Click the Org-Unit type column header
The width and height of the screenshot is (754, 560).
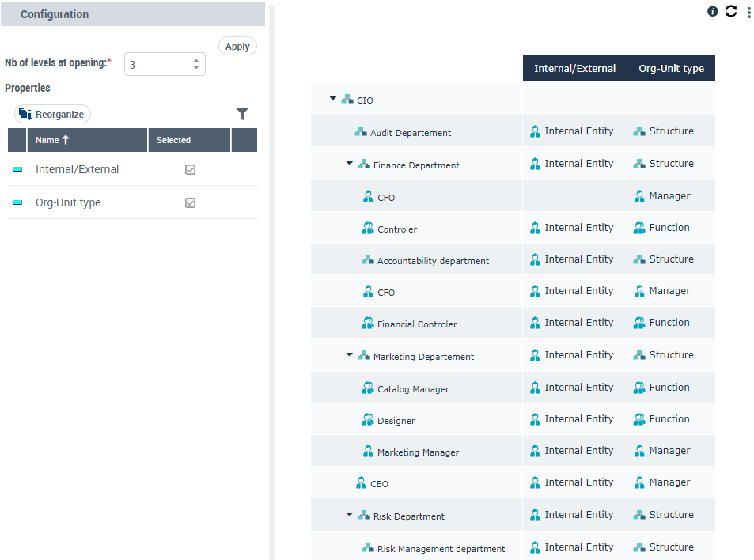[x=671, y=68]
